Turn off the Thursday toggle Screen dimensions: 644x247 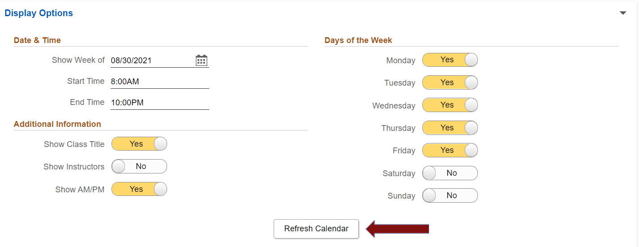450,128
